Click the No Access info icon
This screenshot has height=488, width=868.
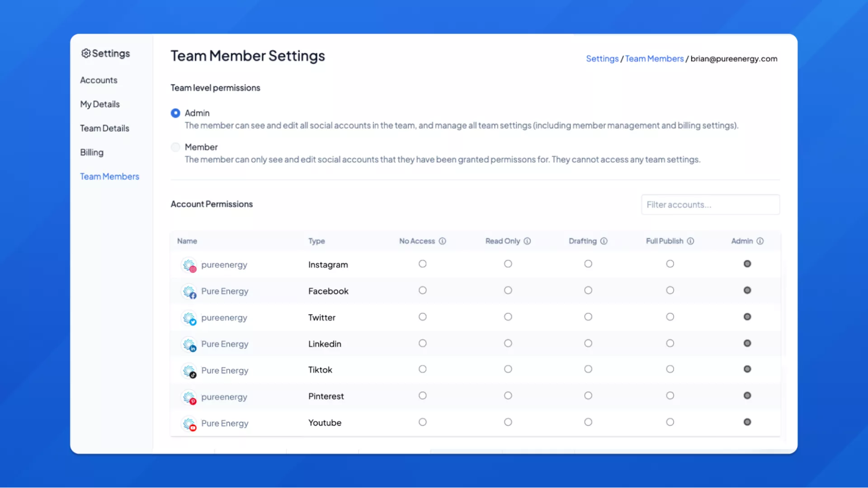pyautogui.click(x=442, y=241)
